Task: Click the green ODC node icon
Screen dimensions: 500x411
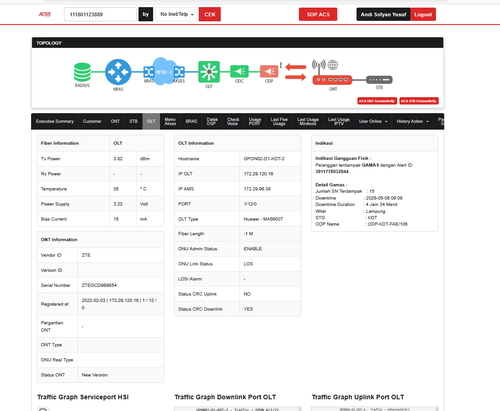Action: coord(239,71)
